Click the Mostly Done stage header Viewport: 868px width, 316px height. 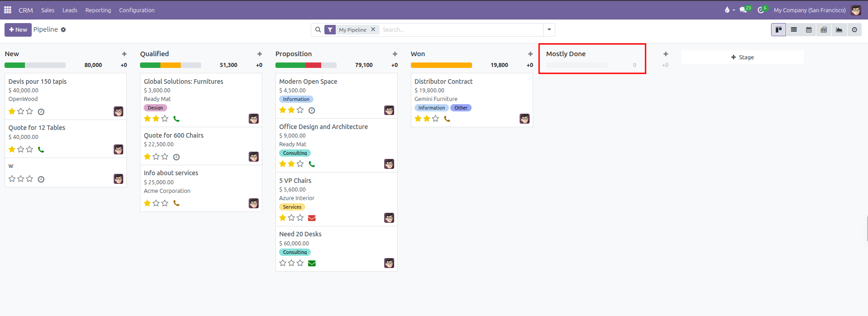[x=566, y=54]
